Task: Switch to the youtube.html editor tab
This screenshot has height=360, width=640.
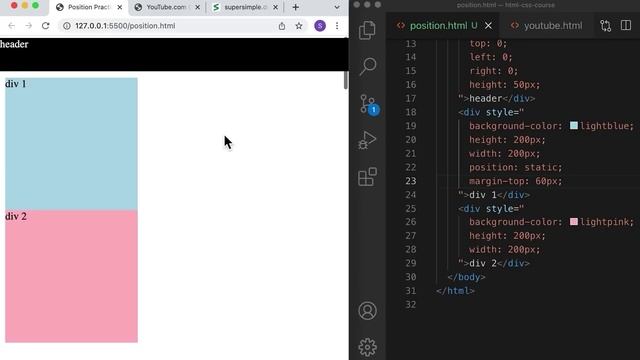Action: tap(547, 26)
